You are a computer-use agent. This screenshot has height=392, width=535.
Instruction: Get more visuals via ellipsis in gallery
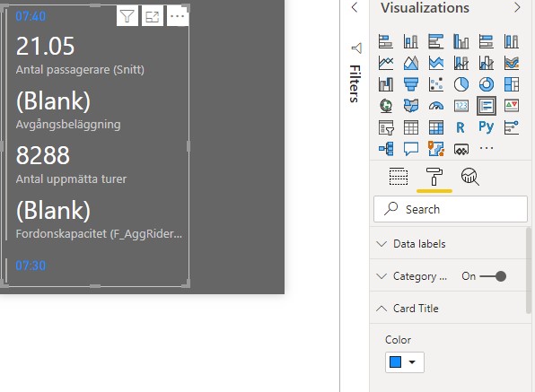pyautogui.click(x=487, y=148)
